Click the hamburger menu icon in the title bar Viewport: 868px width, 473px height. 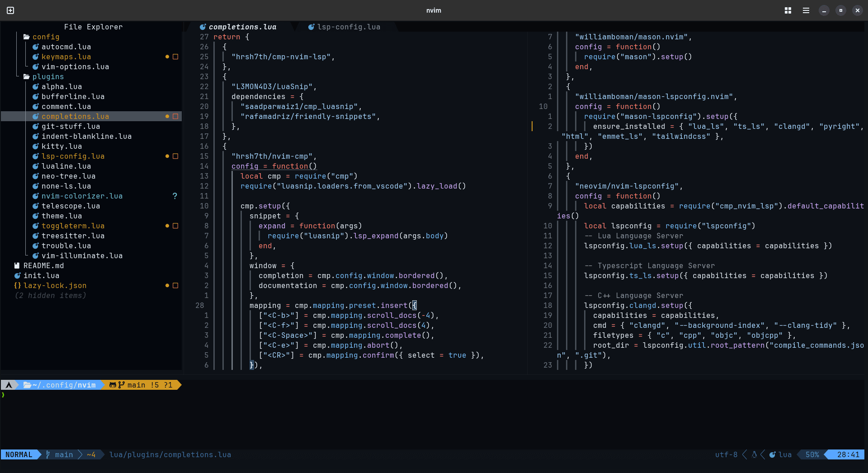tap(806, 10)
